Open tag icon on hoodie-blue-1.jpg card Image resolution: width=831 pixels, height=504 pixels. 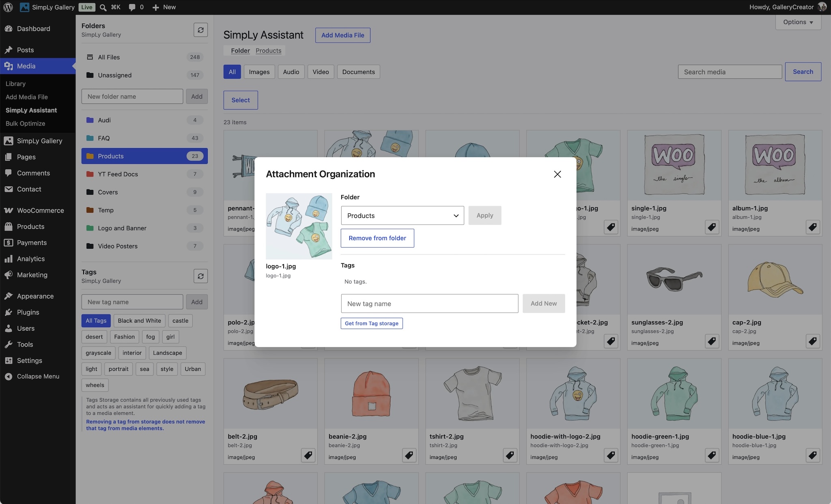(x=813, y=455)
